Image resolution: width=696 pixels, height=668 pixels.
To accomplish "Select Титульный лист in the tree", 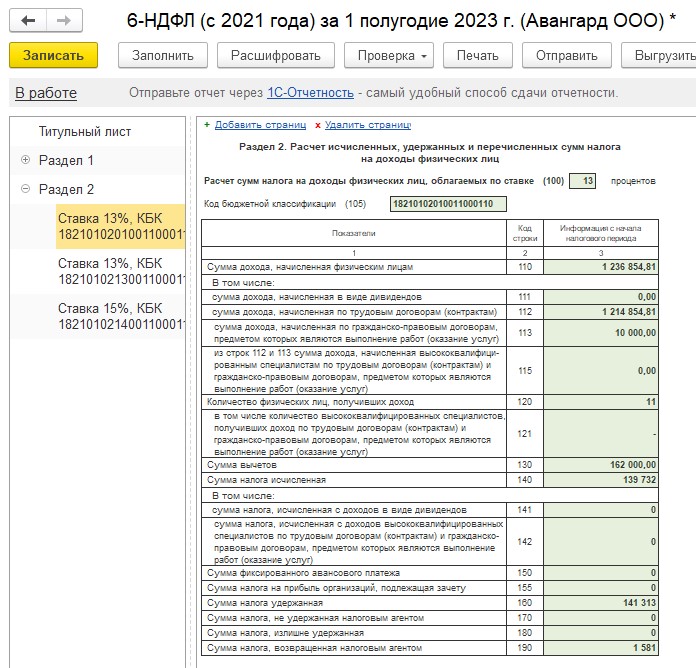I will point(85,131).
